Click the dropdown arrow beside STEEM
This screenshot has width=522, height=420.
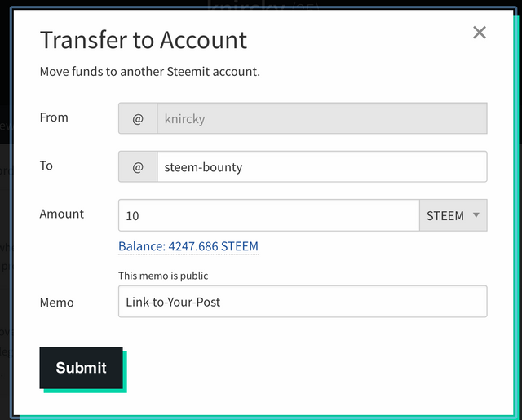pyautogui.click(x=476, y=215)
